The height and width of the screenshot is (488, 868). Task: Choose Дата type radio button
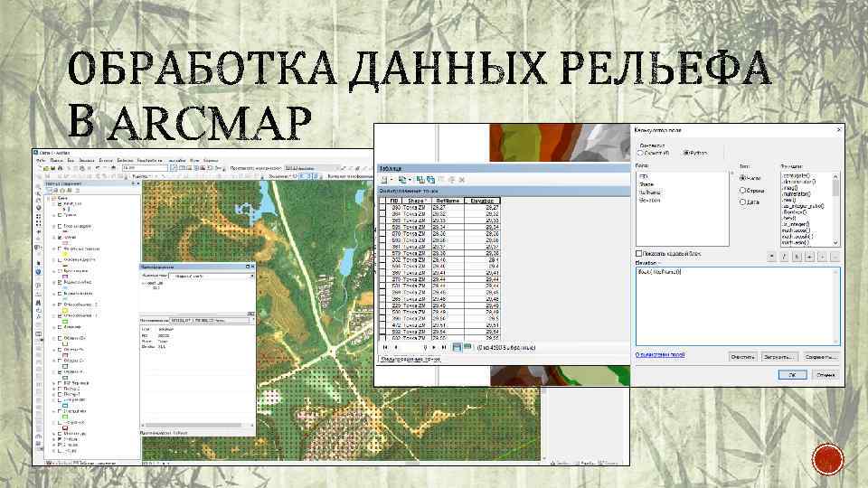pyautogui.click(x=743, y=202)
